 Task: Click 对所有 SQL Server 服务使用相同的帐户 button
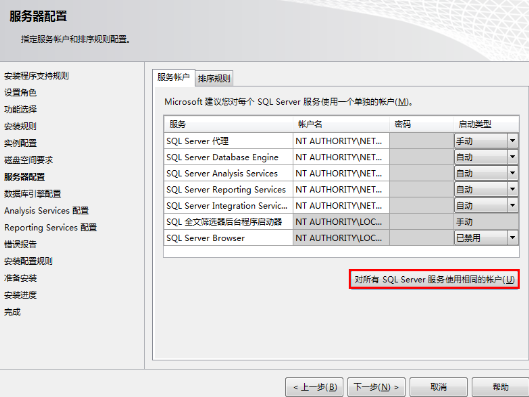pyautogui.click(x=434, y=279)
